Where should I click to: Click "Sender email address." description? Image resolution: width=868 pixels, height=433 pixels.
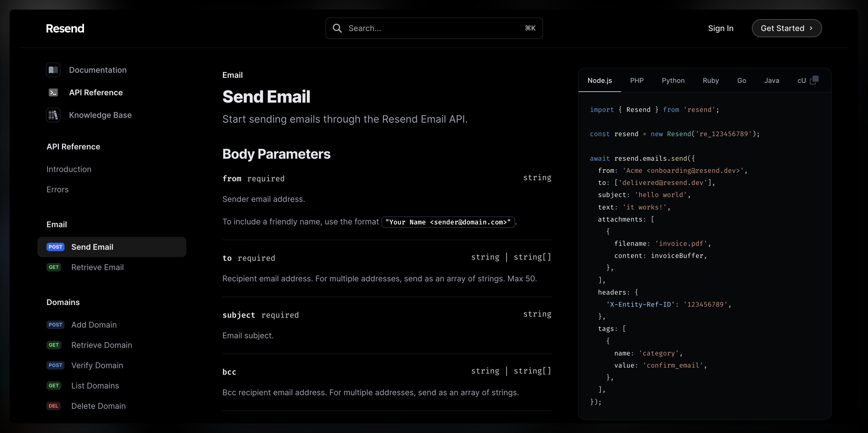point(263,199)
